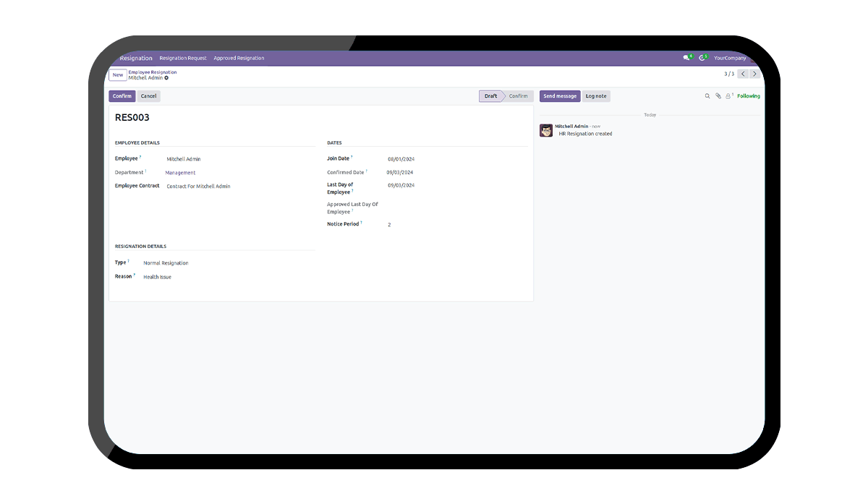The height and width of the screenshot is (504, 868).
Task: Open the Approved Resignation menu
Action: pyautogui.click(x=239, y=58)
